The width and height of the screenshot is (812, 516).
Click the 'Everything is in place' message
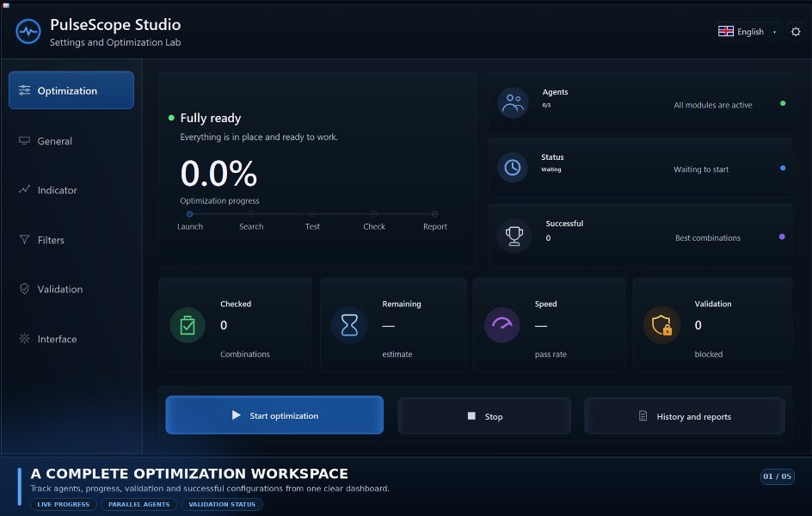(x=258, y=137)
